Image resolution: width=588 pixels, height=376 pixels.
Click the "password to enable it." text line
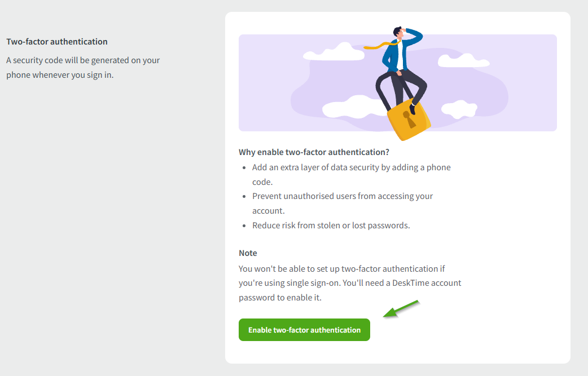(x=280, y=297)
